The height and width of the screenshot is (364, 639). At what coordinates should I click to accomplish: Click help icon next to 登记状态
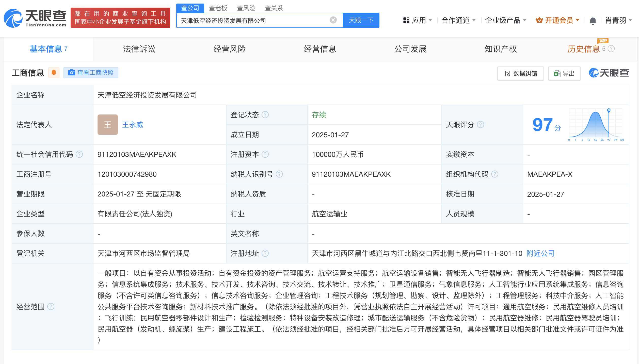(x=265, y=115)
